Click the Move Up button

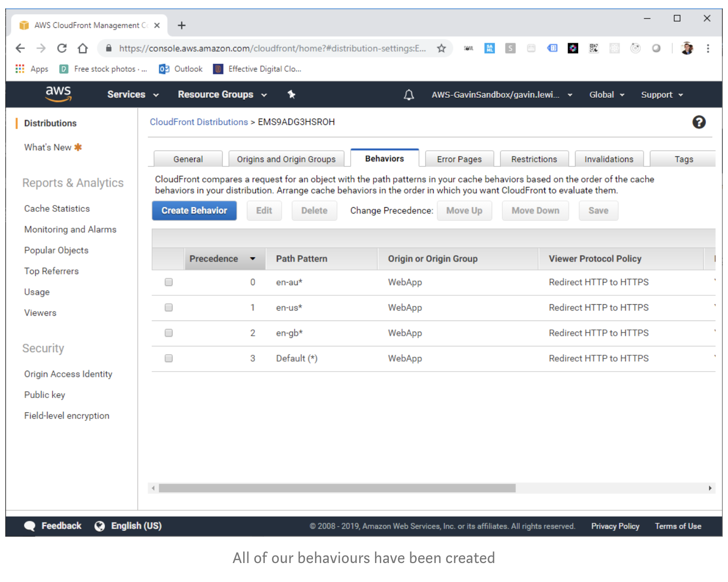(464, 210)
